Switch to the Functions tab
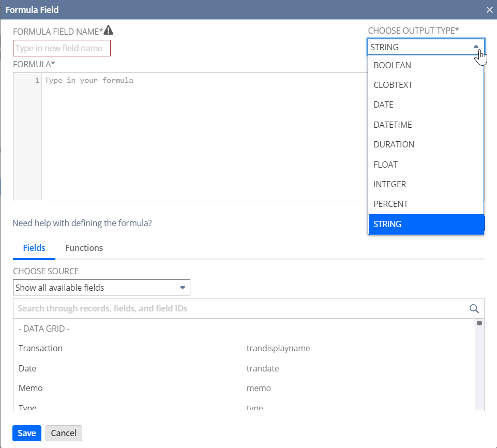Screen dimensions: 497x448 [84, 248]
